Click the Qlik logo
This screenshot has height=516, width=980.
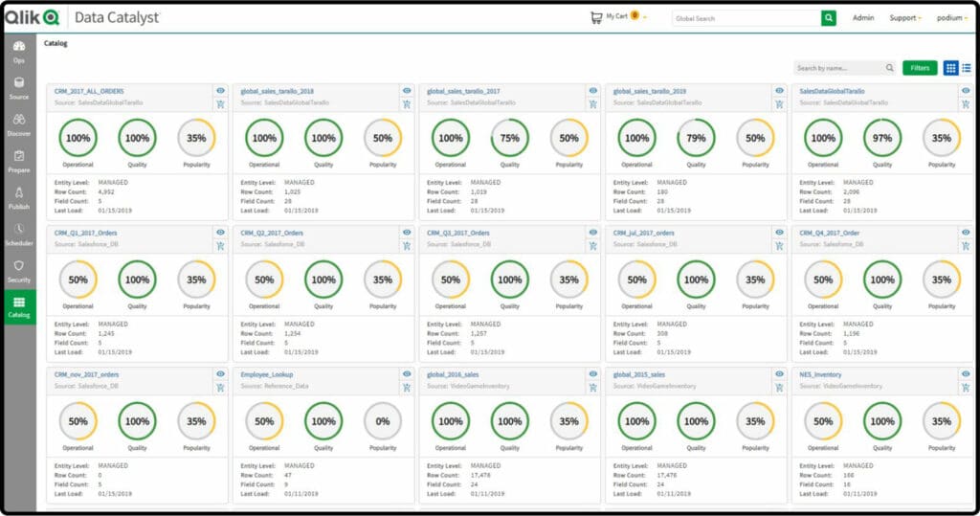click(32, 17)
